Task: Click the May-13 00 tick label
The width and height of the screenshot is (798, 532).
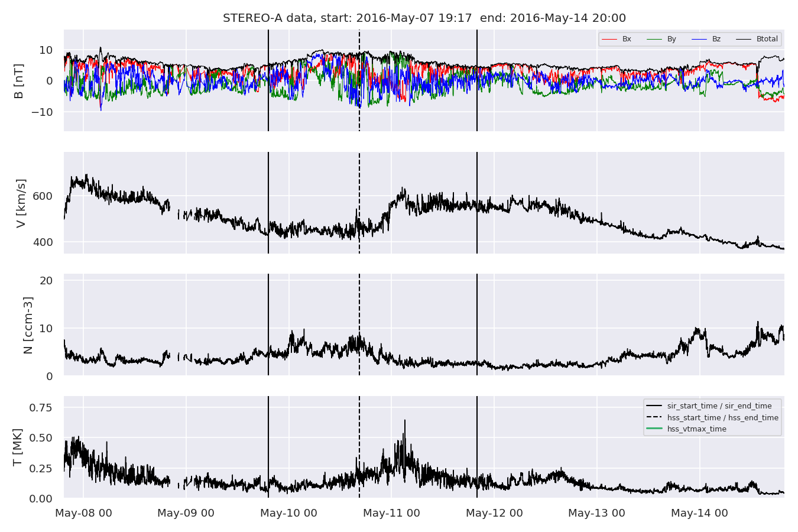Action: pyautogui.click(x=597, y=513)
